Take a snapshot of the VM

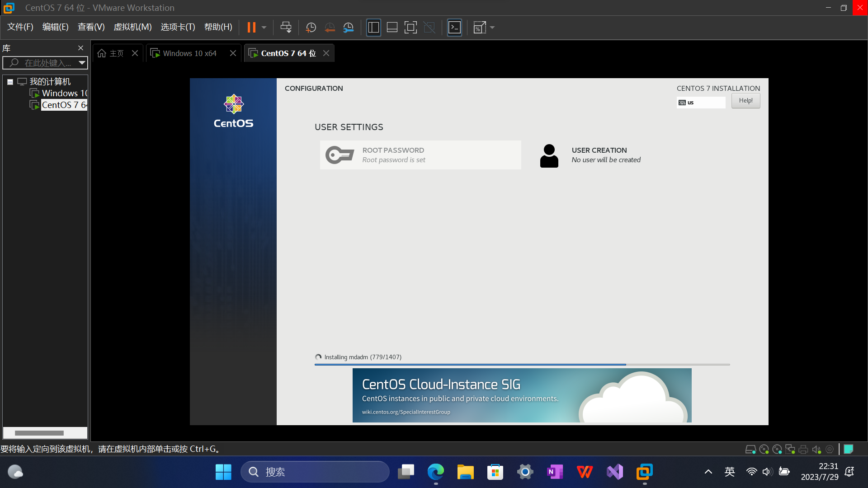311,28
